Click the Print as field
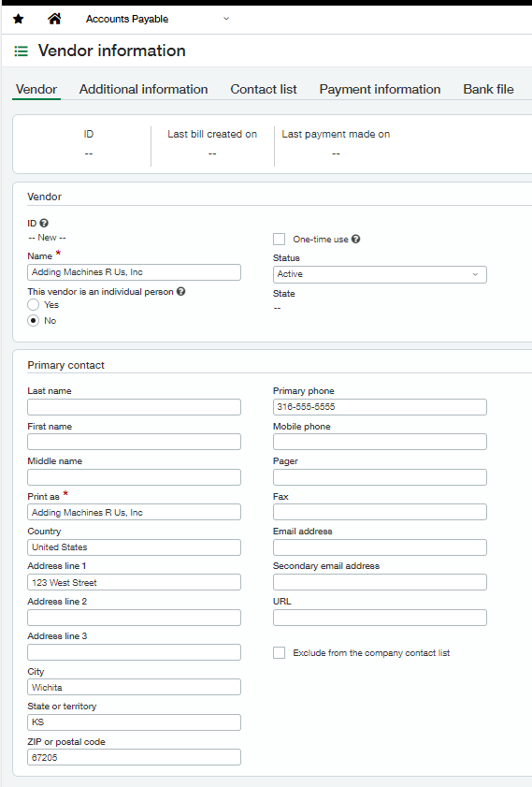 (x=134, y=512)
